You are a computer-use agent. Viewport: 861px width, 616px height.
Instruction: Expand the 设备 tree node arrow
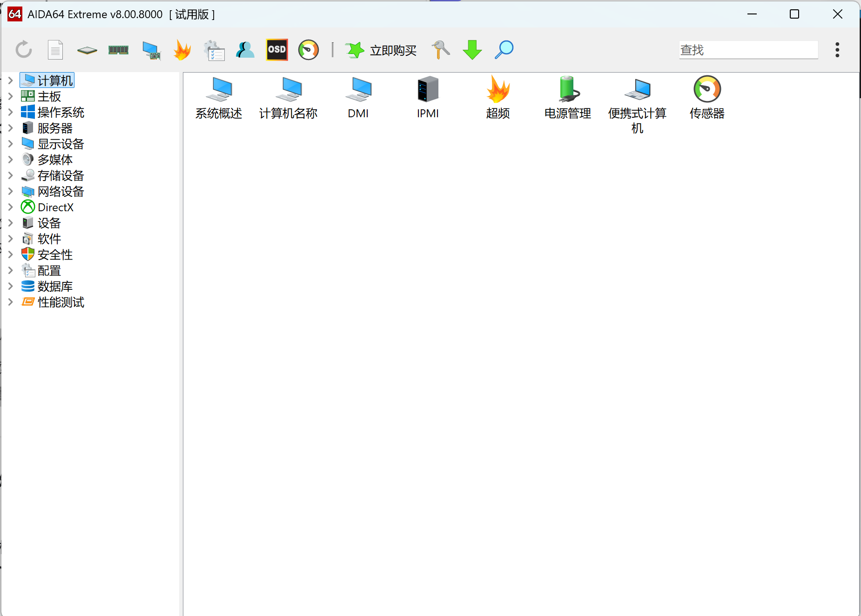point(10,223)
